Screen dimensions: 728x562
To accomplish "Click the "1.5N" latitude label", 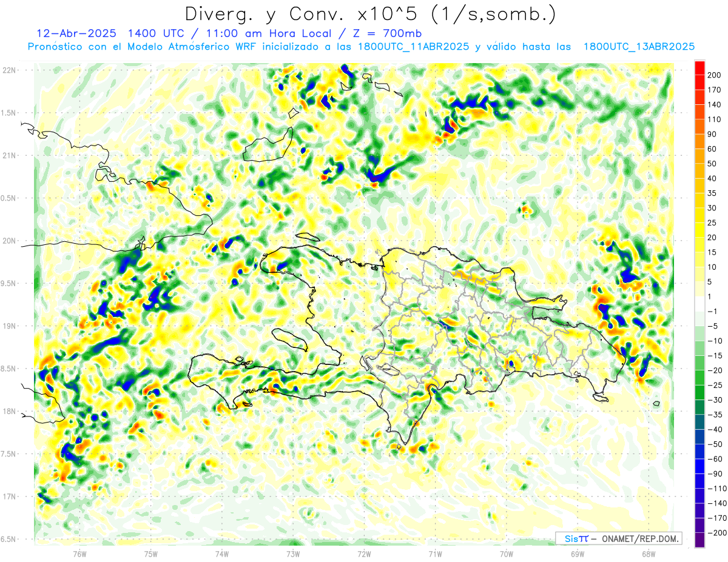I will 9,113.
